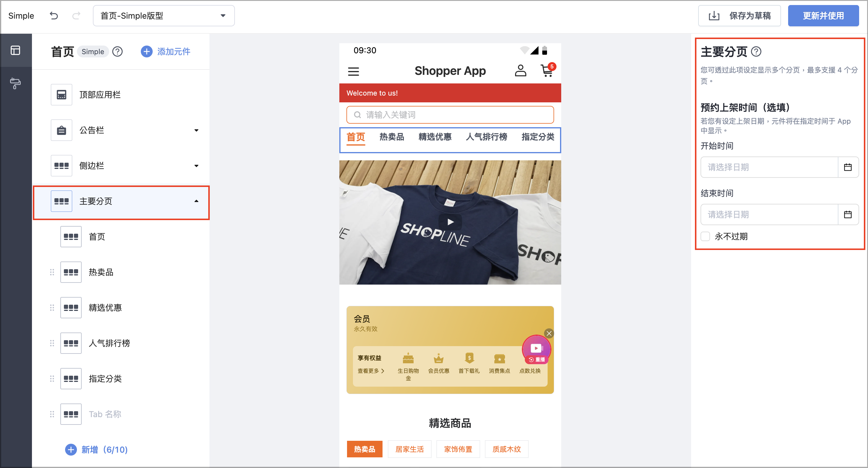Viewport: 868px width, 468px height.
Task: Click the redo arrow icon
Action: (77, 15)
